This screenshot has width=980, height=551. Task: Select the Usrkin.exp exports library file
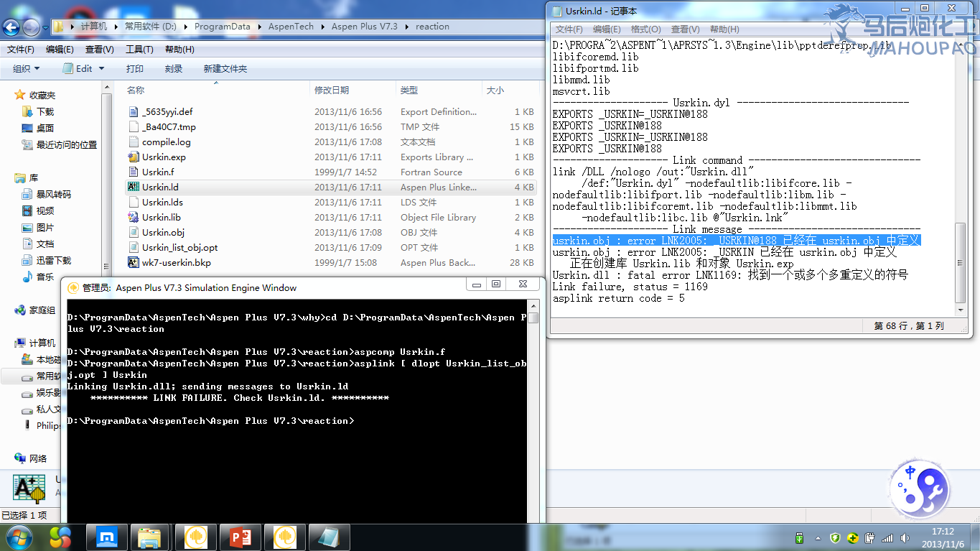click(x=163, y=157)
